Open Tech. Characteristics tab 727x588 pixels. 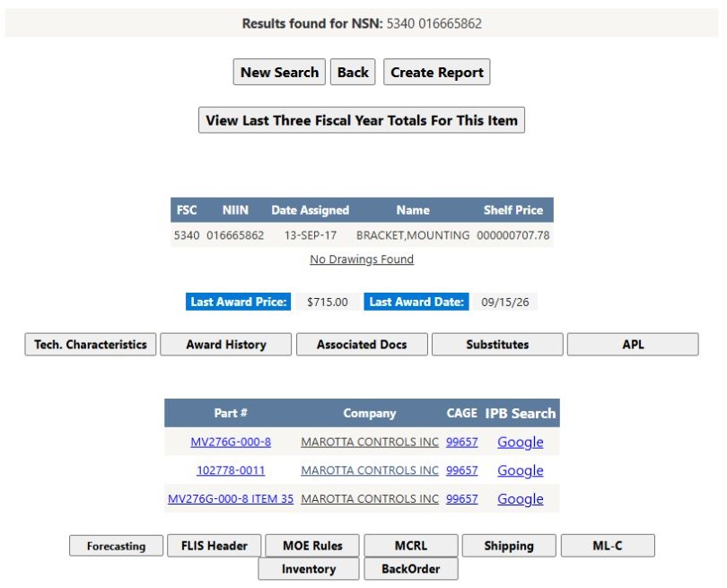[x=91, y=344]
